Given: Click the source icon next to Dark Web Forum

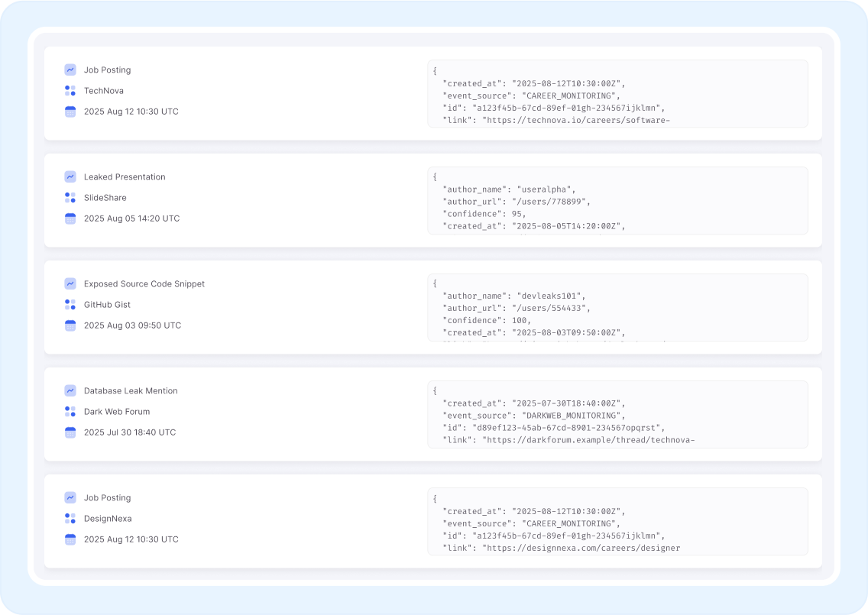Looking at the screenshot, I should coord(70,412).
